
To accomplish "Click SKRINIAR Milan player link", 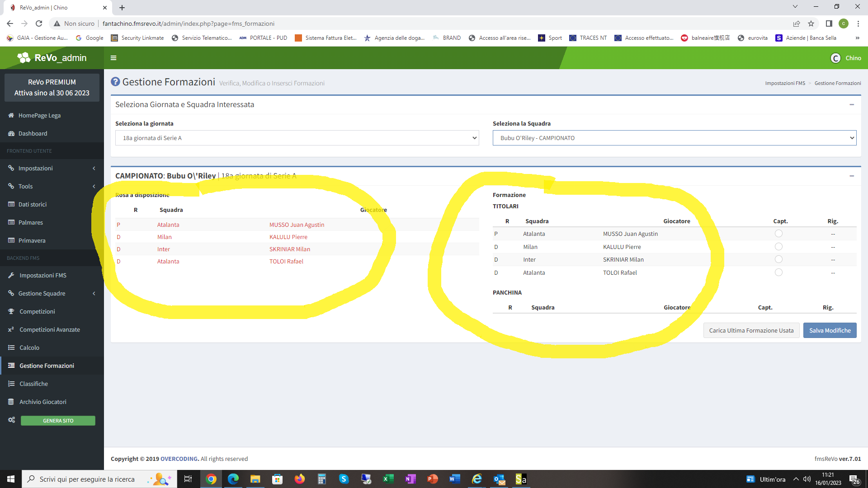I will pos(289,249).
